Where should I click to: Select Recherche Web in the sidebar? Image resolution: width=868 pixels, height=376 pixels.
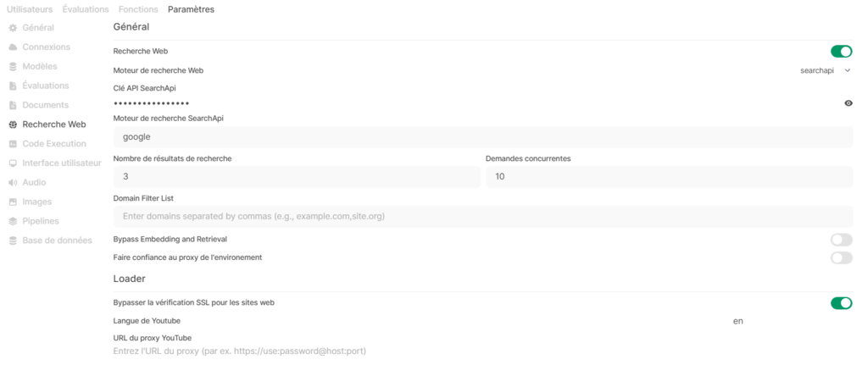tap(54, 124)
